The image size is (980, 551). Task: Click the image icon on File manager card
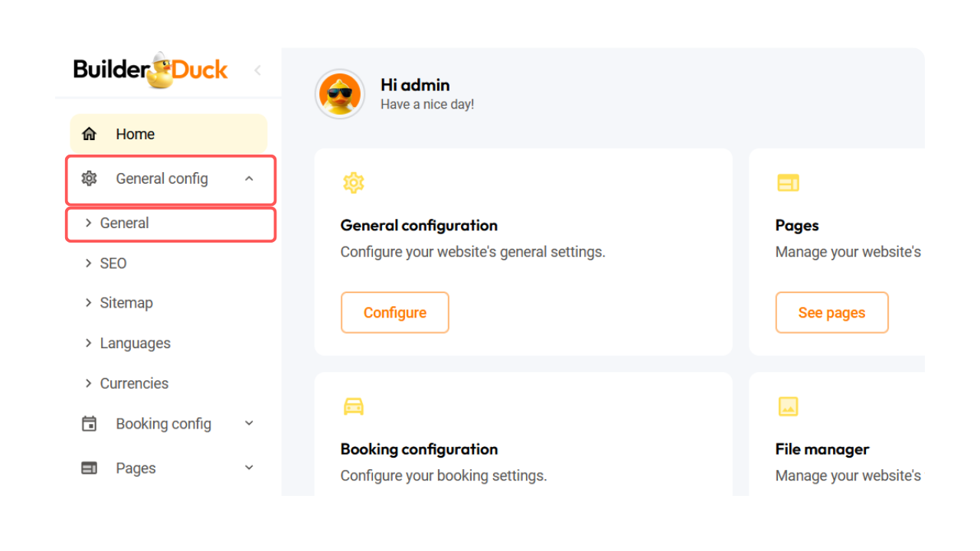[x=788, y=406]
